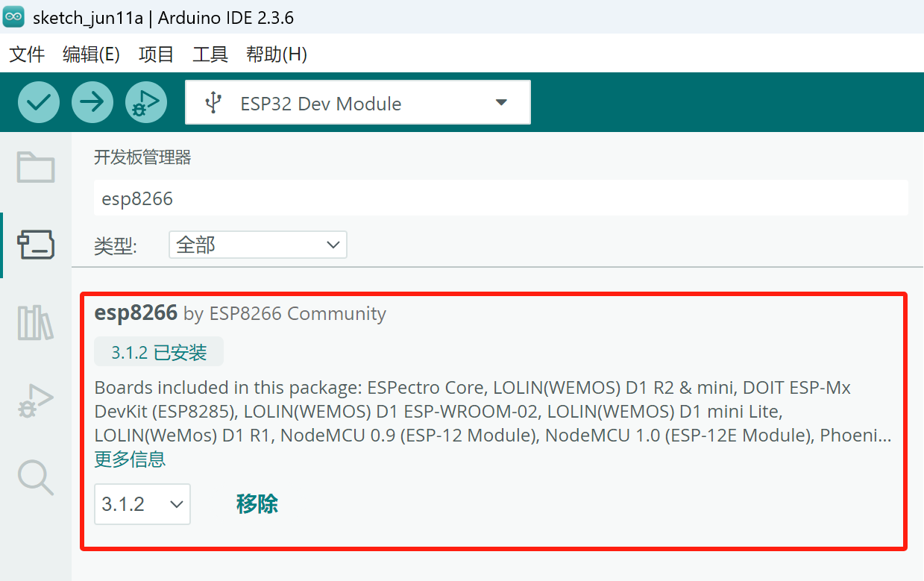Screen dimensions: 924x581
Task: Click the 3.1.2 已安装 installed badge
Action: click(159, 352)
